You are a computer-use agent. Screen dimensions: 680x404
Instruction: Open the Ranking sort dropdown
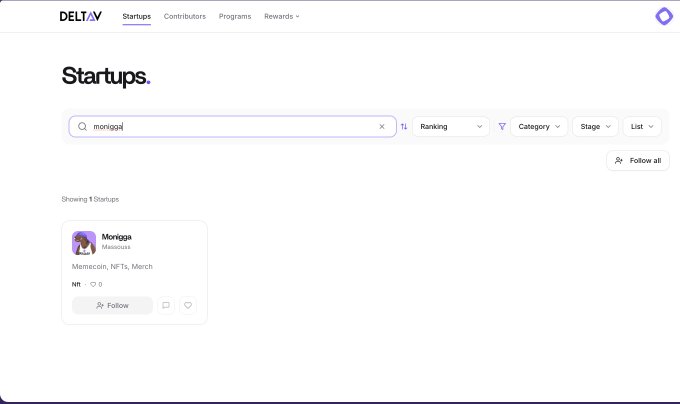click(451, 127)
